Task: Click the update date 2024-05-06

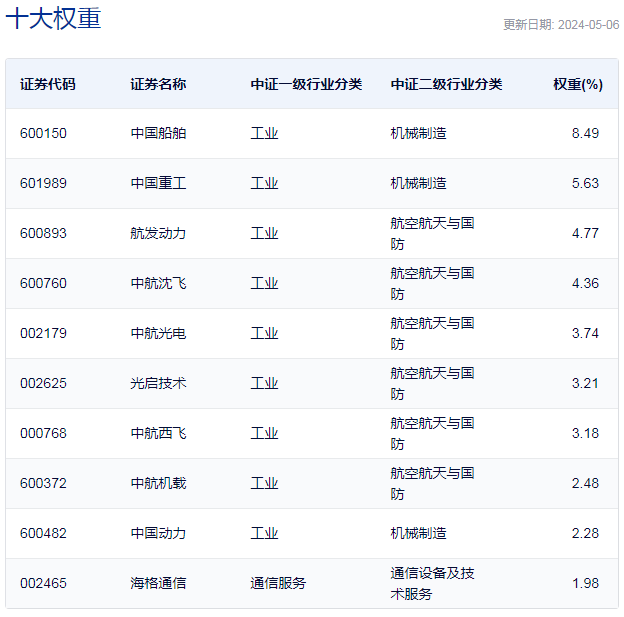Action: (588, 25)
